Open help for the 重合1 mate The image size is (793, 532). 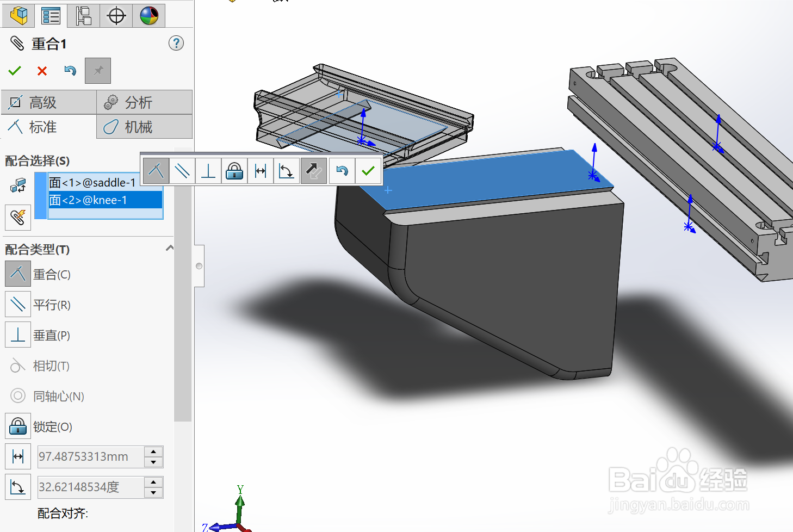click(176, 43)
